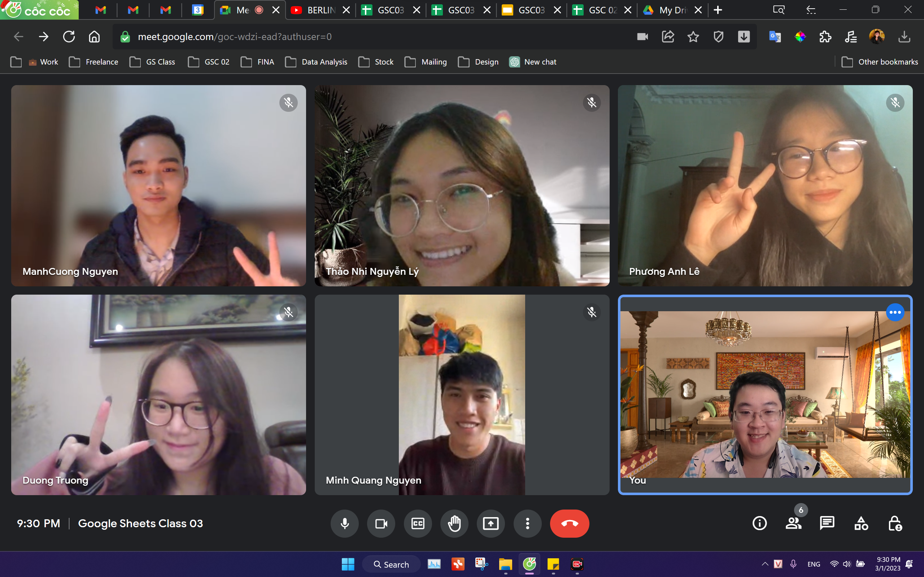Switch to the My Drive tab
This screenshot has width=924, height=577.
[x=672, y=10]
